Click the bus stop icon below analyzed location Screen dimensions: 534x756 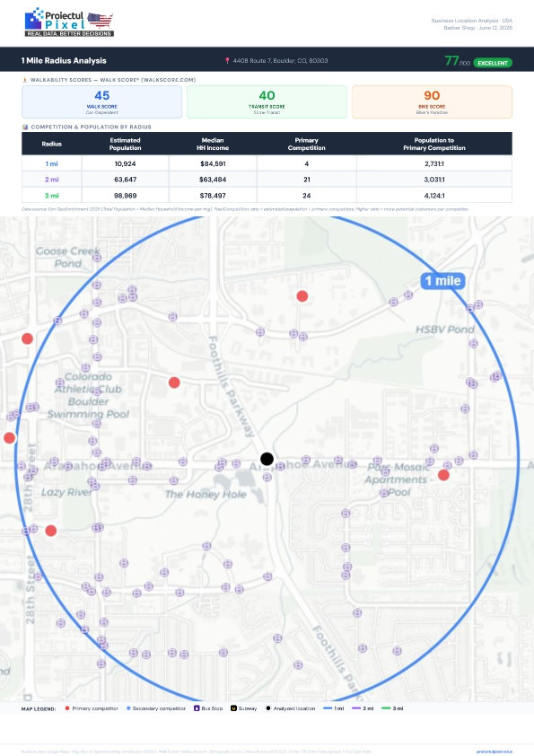tap(267, 477)
